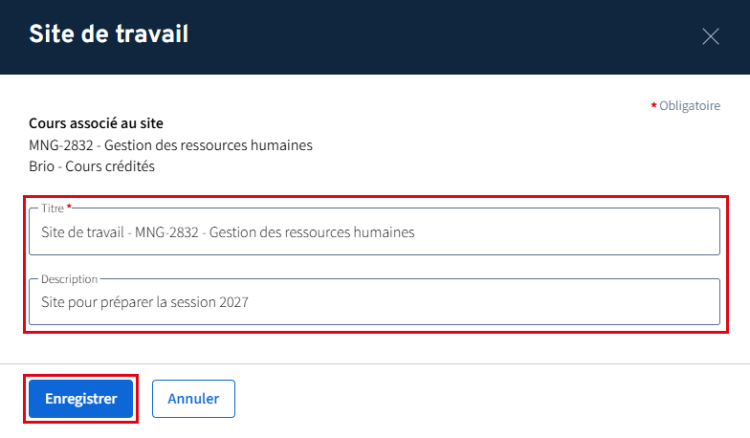The width and height of the screenshot is (750, 438).
Task: Click the Enregistrer button
Action: (x=81, y=398)
